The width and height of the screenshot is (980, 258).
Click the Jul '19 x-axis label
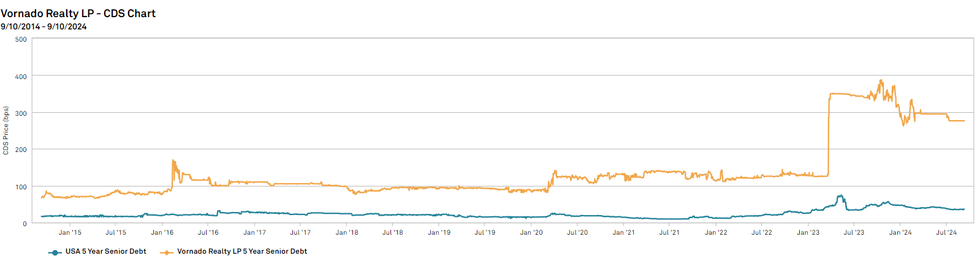[485, 232]
